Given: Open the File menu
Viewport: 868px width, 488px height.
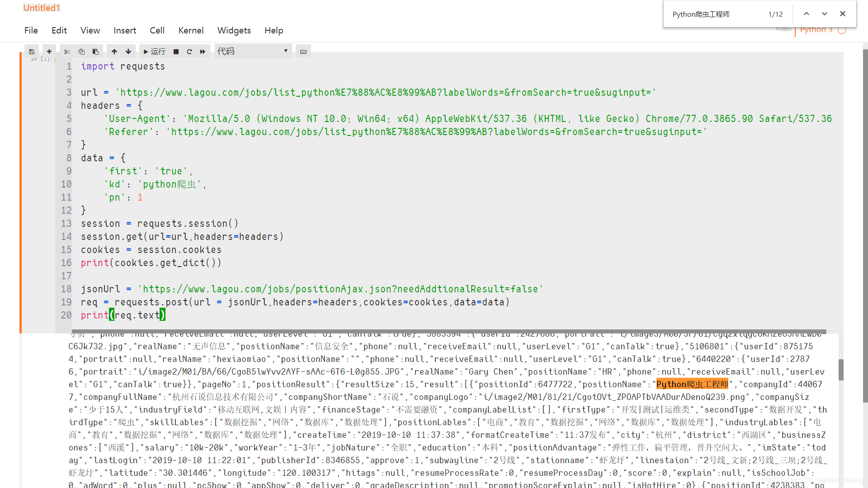Looking at the screenshot, I should tap(31, 30).
